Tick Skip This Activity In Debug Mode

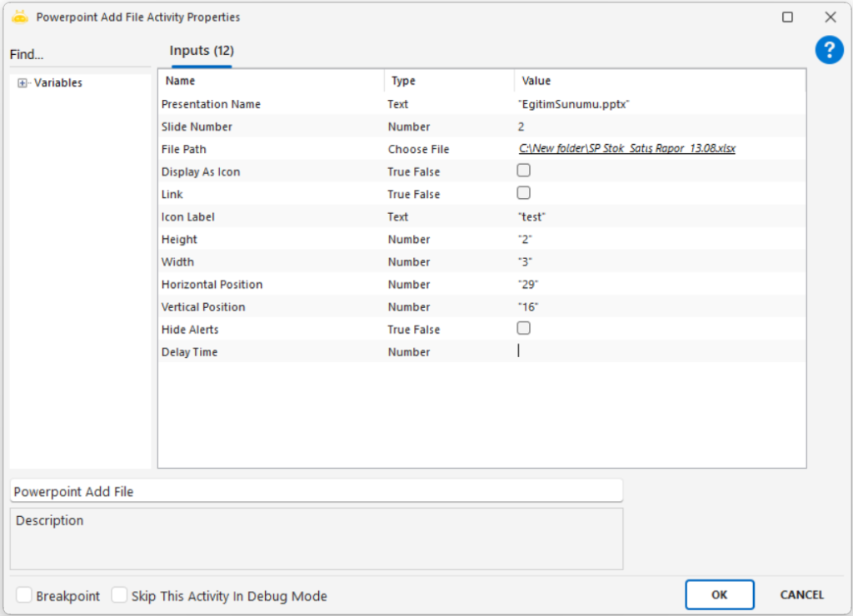point(120,595)
